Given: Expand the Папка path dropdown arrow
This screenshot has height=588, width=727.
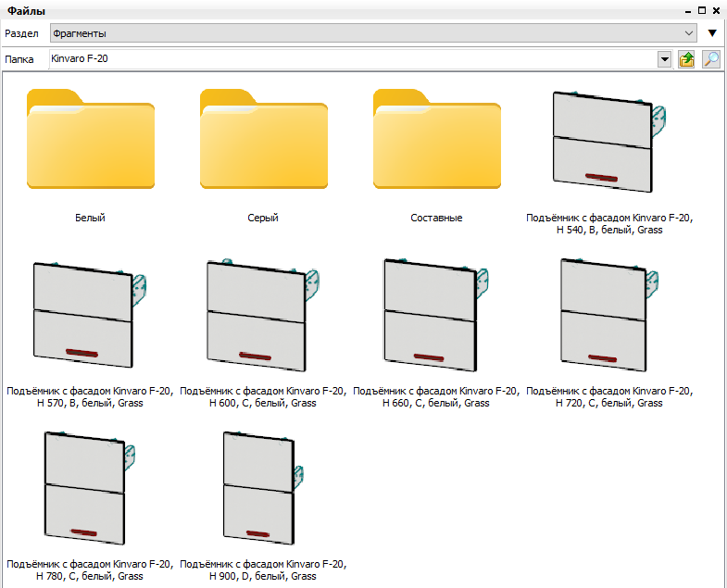Looking at the screenshot, I should (664, 59).
